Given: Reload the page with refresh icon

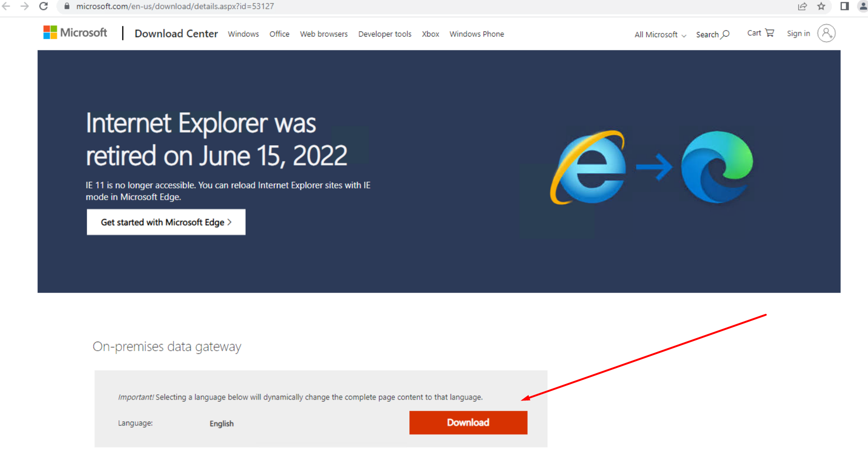Looking at the screenshot, I should coord(43,6).
